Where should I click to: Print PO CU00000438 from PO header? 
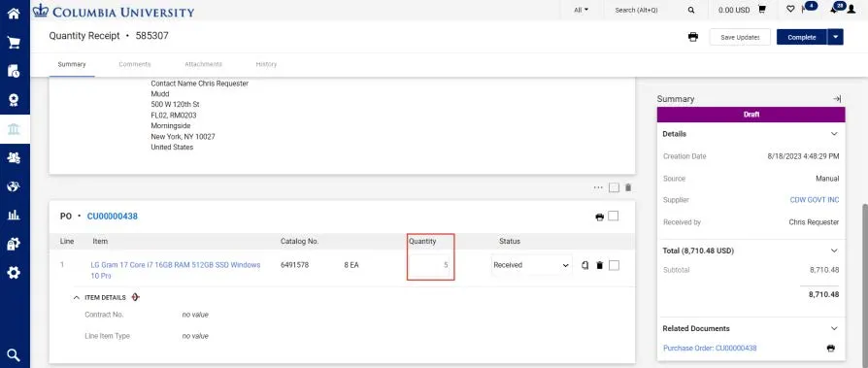(x=599, y=217)
